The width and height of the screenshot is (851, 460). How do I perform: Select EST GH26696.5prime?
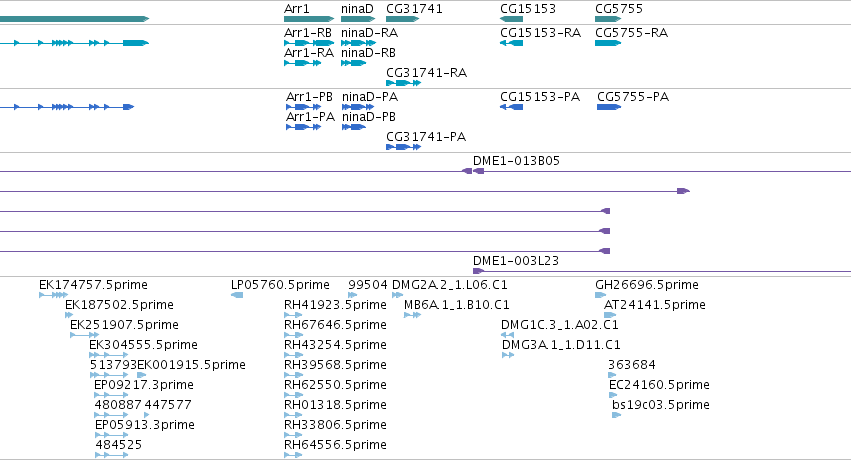click(x=647, y=285)
